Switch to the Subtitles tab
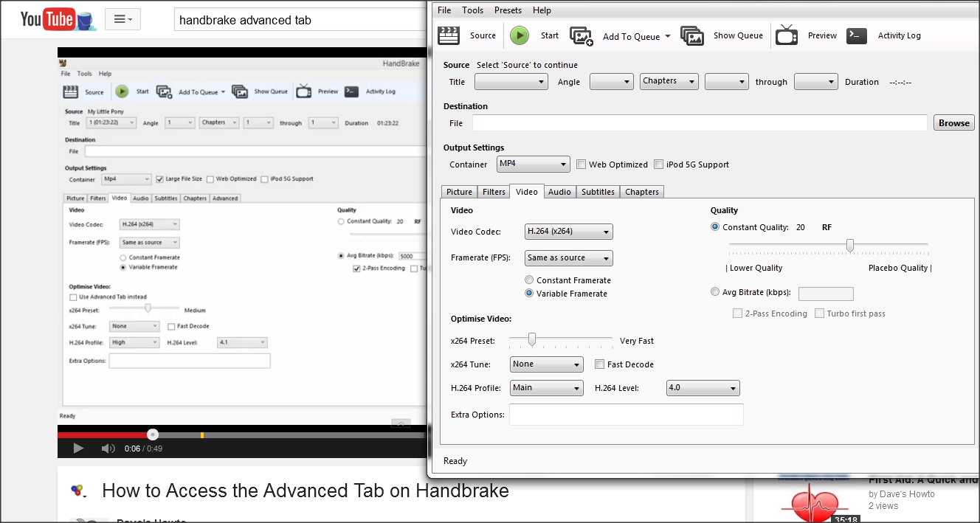 [598, 192]
